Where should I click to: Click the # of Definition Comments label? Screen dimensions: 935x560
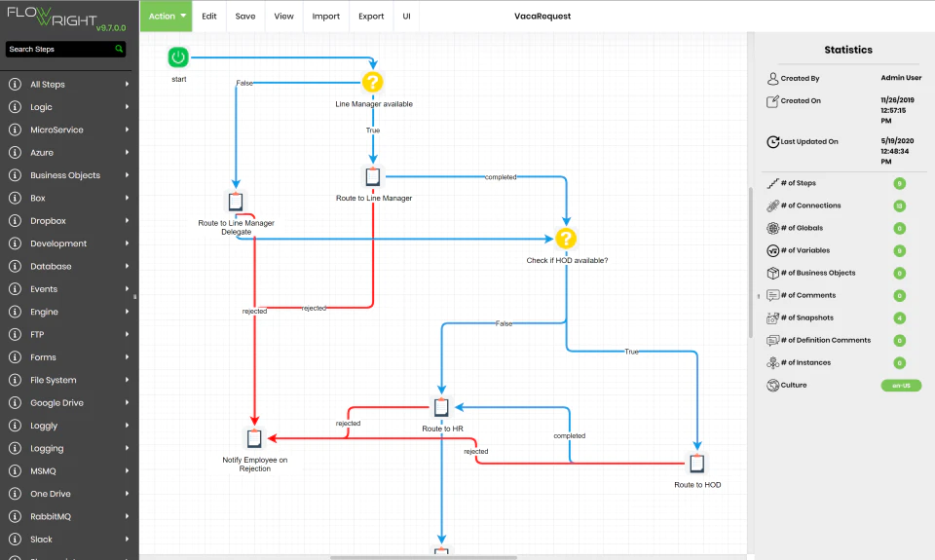click(826, 340)
